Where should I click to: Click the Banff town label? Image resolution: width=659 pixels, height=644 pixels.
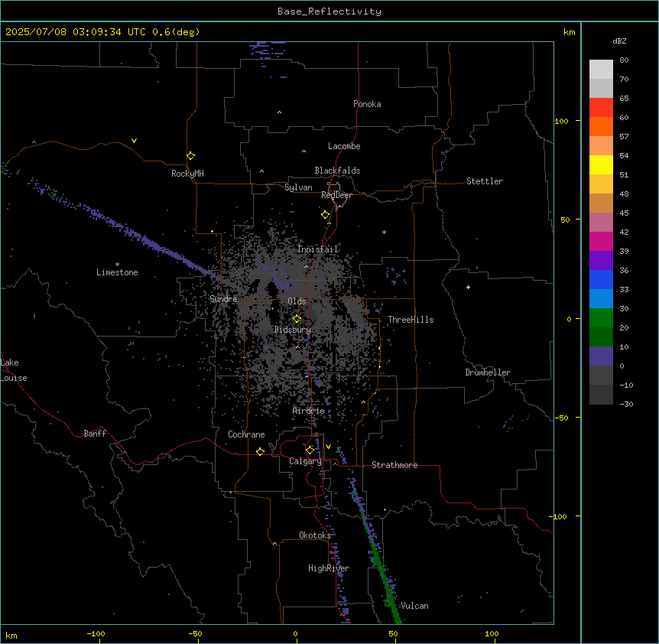[x=95, y=434]
